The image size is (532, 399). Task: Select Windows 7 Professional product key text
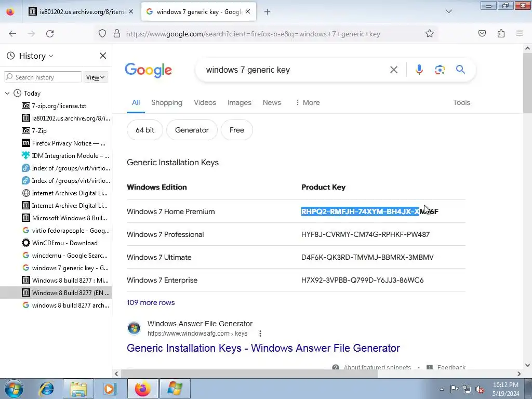365,234
